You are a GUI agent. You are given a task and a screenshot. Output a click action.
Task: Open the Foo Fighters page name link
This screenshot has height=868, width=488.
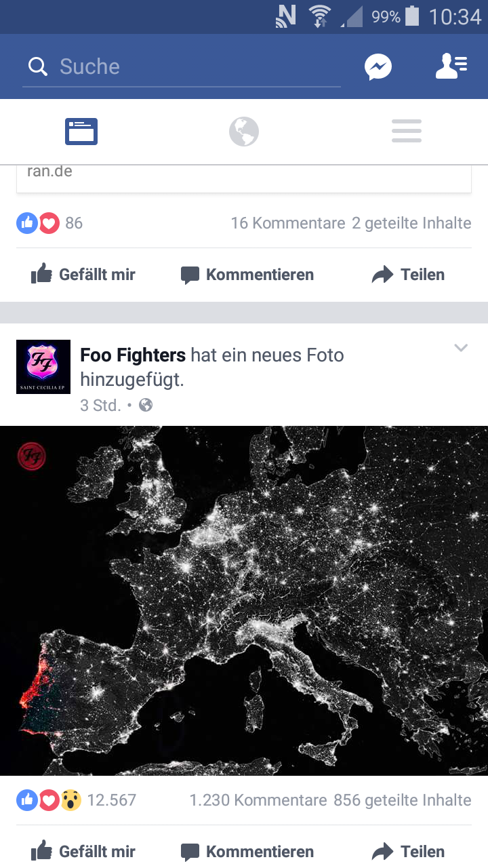point(133,355)
